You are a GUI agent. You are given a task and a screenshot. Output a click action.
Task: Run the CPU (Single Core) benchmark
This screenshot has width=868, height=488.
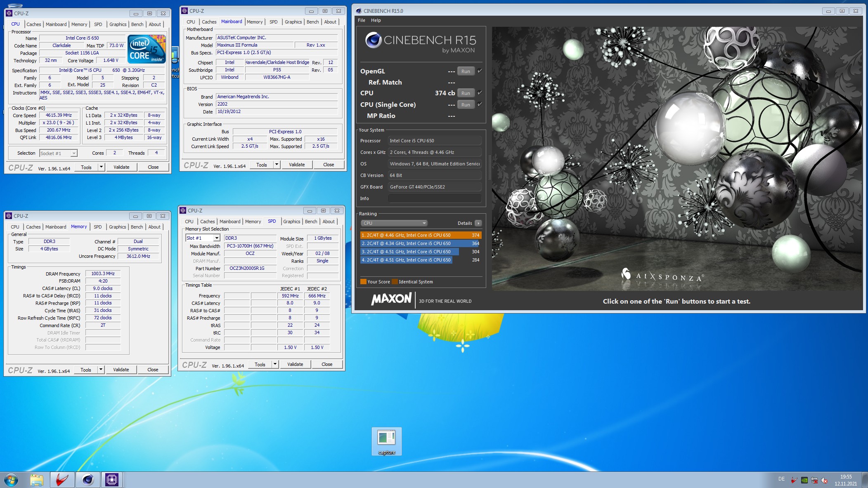[466, 104]
